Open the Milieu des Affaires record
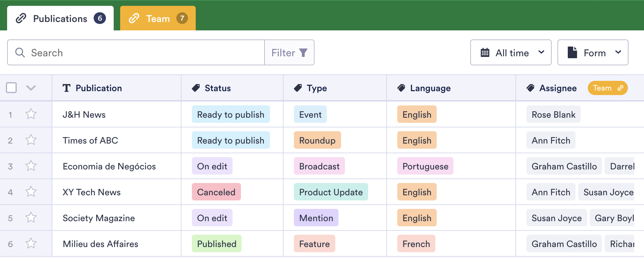This screenshot has width=644, height=258. 100,244
